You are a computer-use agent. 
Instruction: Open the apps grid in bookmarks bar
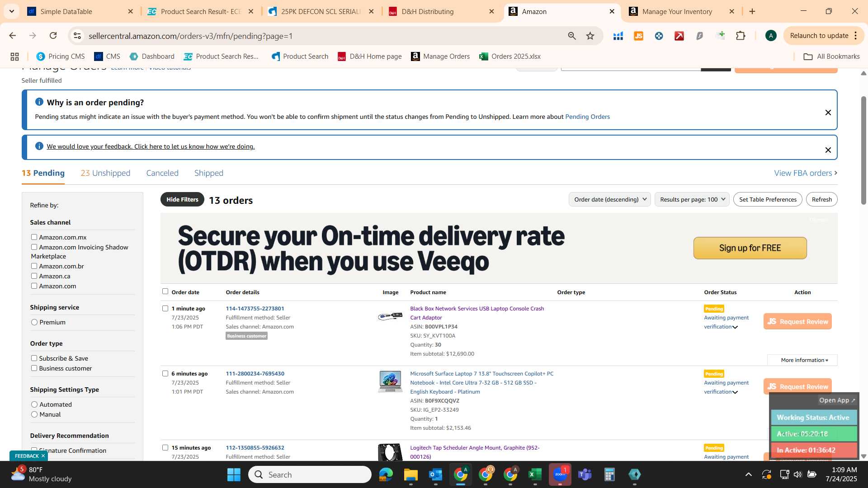pyautogui.click(x=14, y=56)
